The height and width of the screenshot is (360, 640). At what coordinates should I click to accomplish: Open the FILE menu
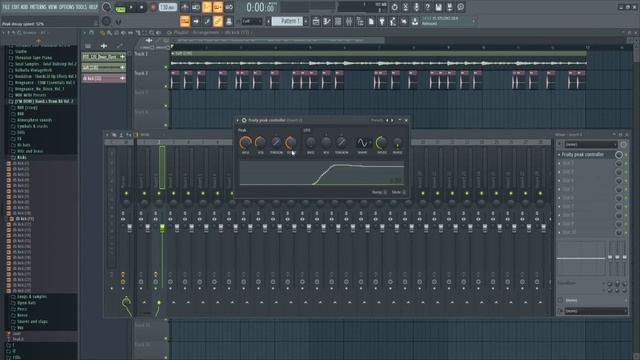click(6, 7)
